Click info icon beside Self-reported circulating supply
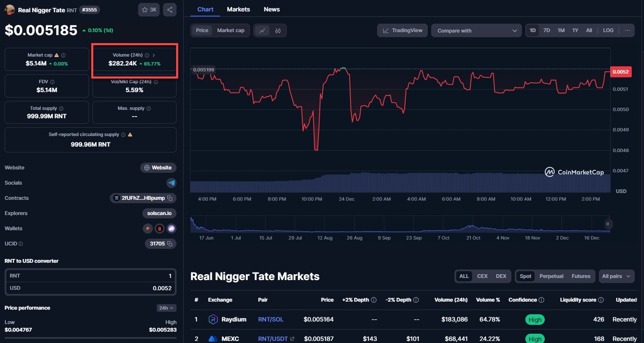 123,135
